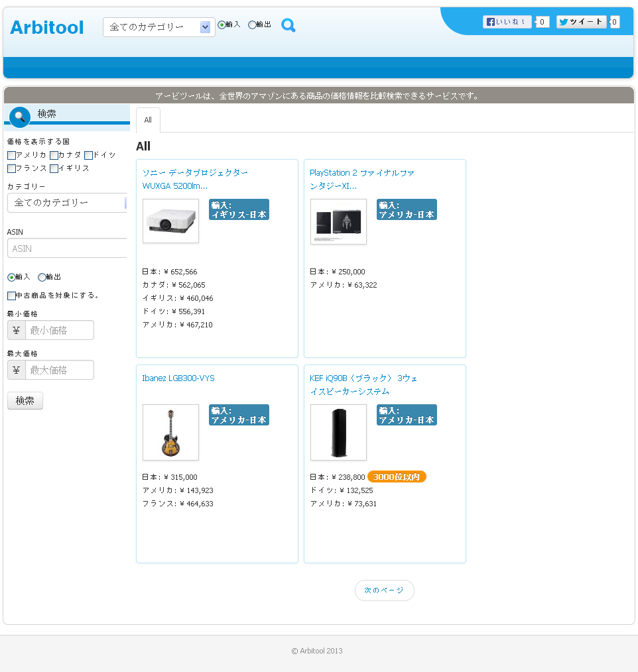Open the ソニー データプロジェクター product link
This screenshot has width=638, height=672.
click(x=195, y=179)
